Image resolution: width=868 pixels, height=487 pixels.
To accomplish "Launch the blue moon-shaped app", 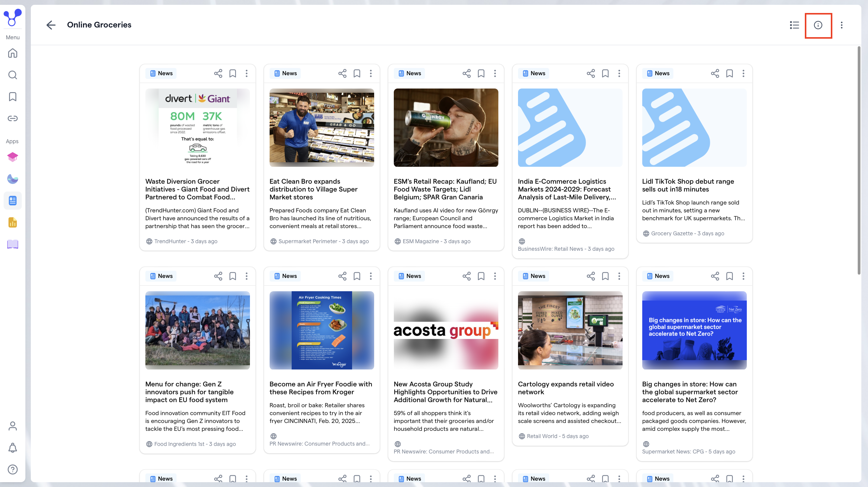I will pos(12,179).
